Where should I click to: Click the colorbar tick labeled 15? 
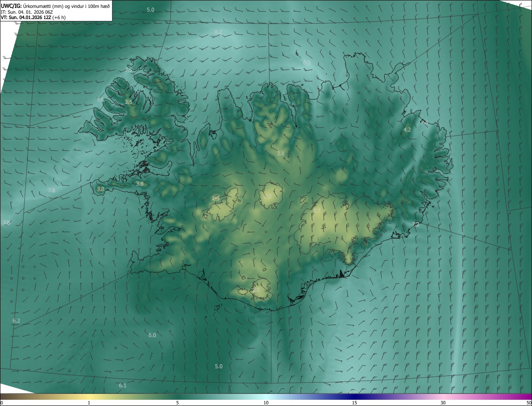[355, 403]
